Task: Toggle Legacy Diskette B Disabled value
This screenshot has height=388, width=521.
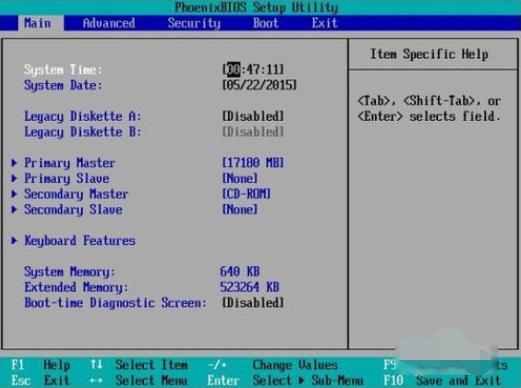Action: tap(253, 132)
